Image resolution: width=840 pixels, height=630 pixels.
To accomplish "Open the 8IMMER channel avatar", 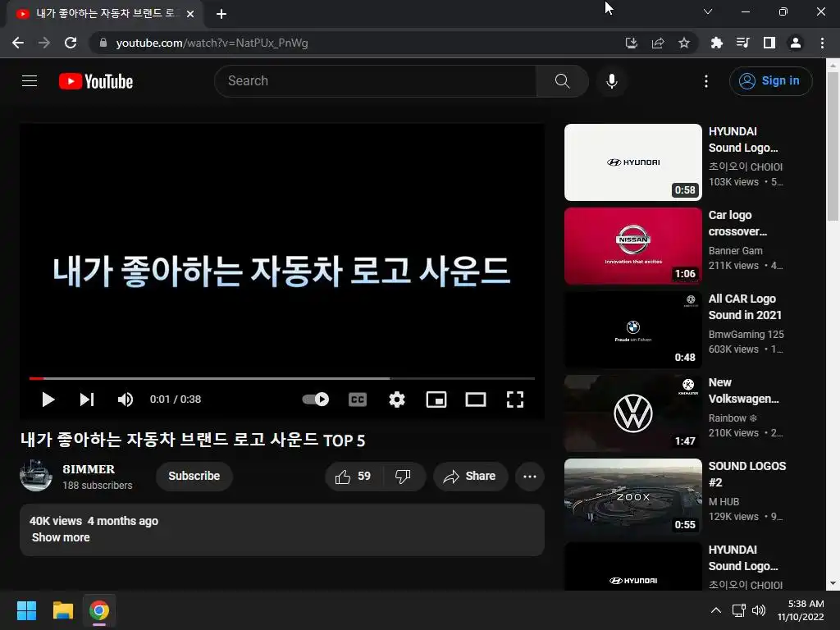I will [x=36, y=475].
